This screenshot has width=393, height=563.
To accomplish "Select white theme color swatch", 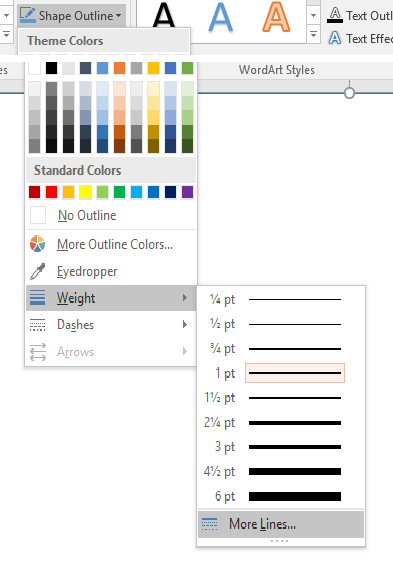I will pos(34,68).
